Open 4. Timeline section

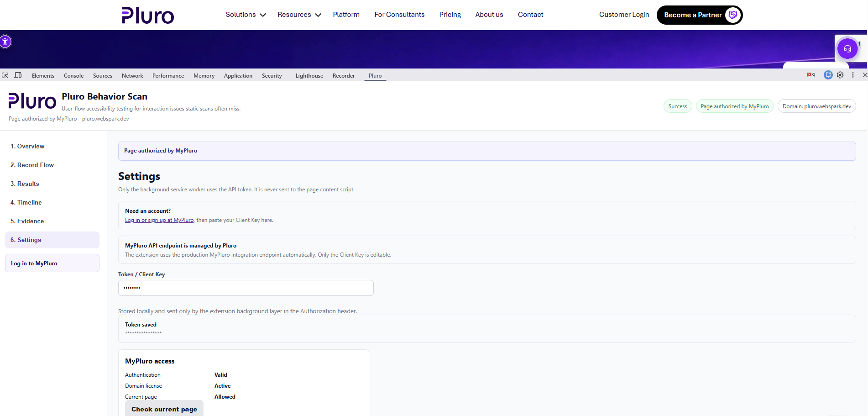click(52, 202)
